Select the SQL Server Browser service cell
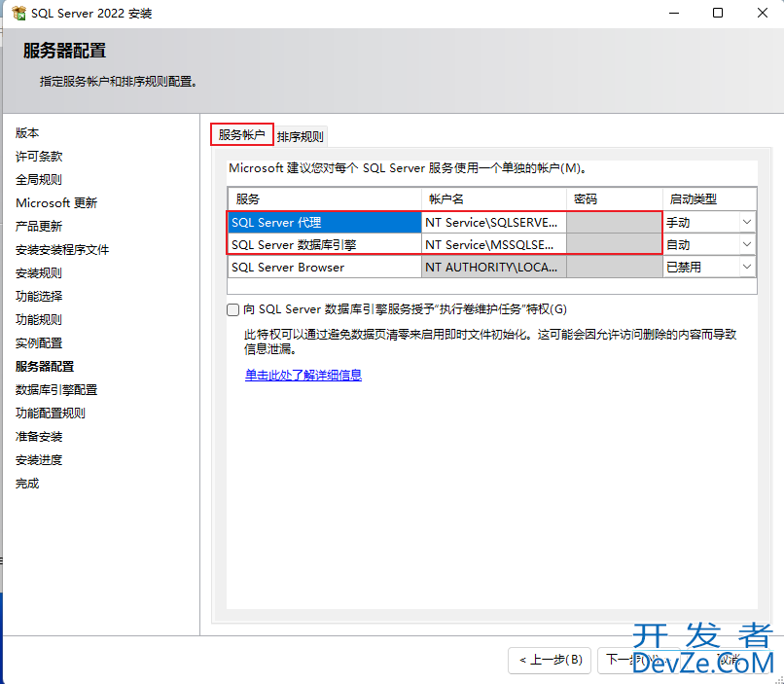The width and height of the screenshot is (784, 684). click(x=325, y=267)
